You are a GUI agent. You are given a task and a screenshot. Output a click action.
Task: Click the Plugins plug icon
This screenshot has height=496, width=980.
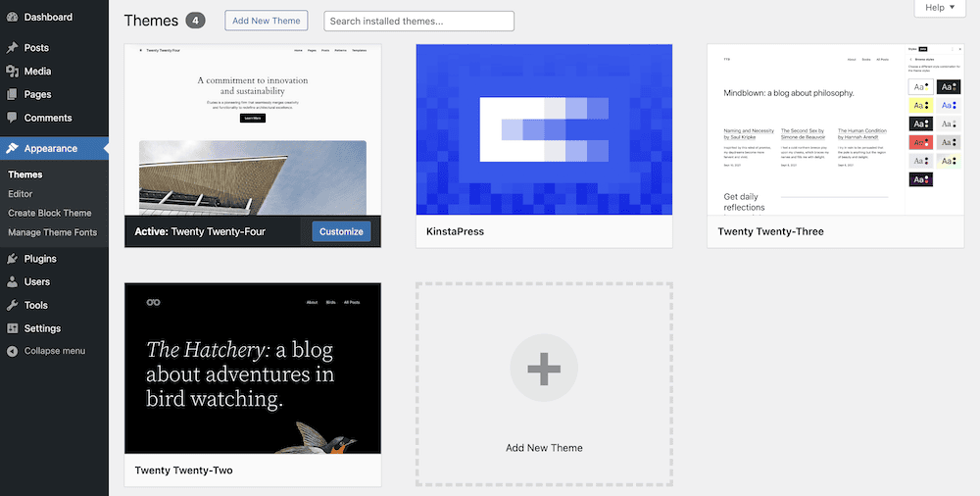coord(12,259)
